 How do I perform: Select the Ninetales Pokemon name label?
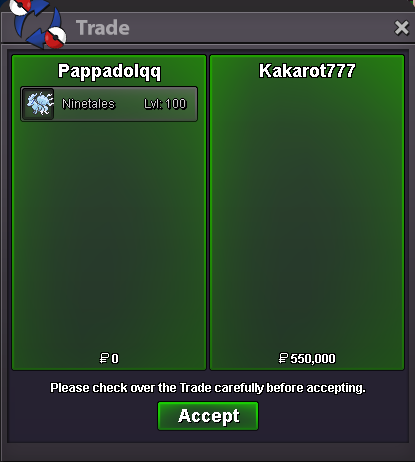point(88,104)
